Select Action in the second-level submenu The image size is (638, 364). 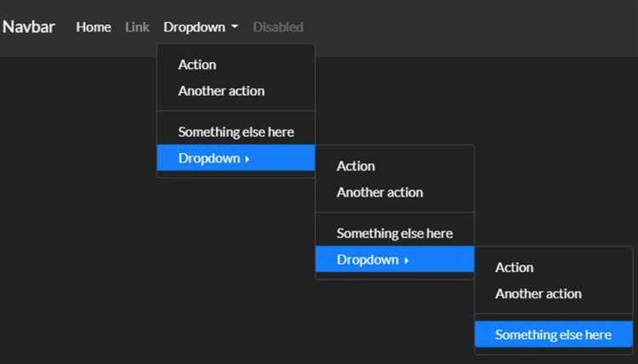[x=395, y=166]
